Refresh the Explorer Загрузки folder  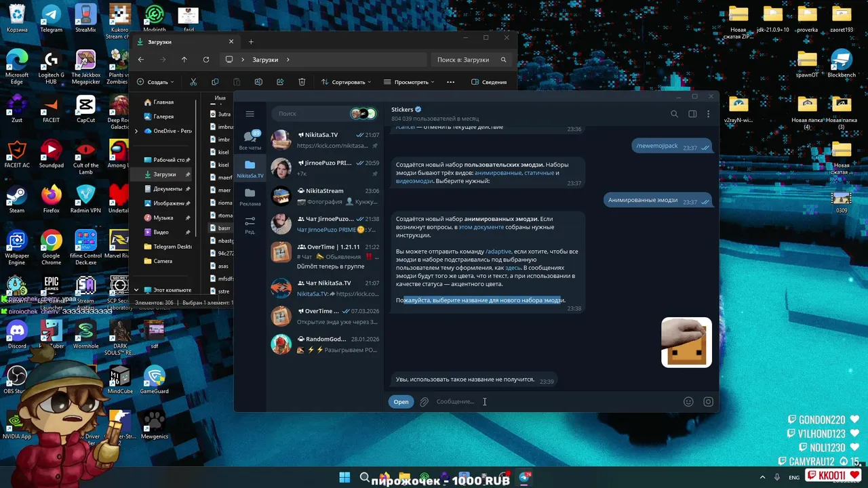(x=206, y=60)
